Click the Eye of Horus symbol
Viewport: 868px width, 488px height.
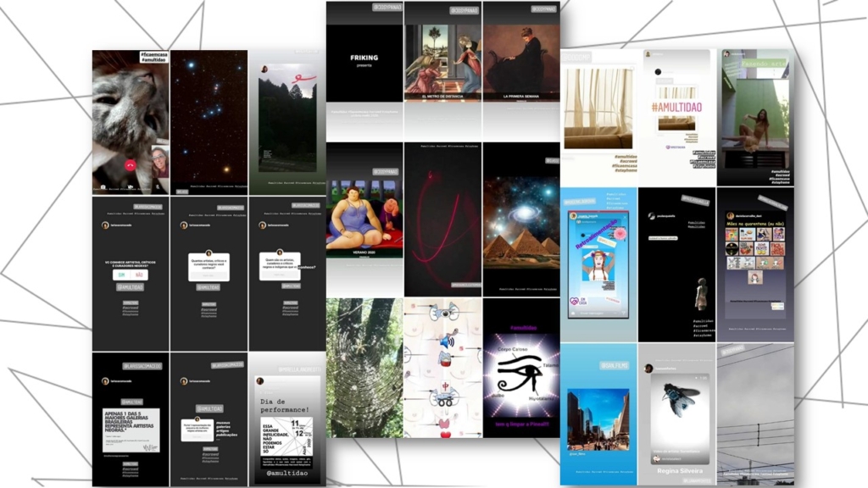520,374
